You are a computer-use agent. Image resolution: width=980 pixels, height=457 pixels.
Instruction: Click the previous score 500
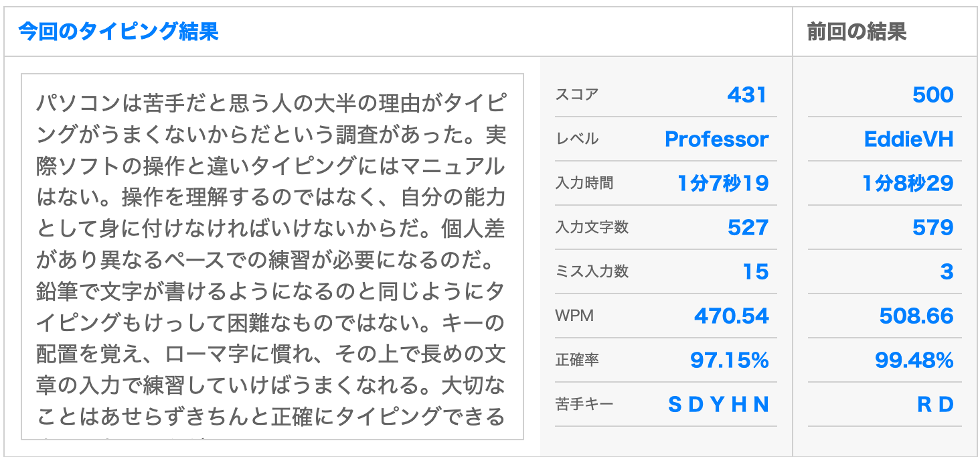[932, 94]
